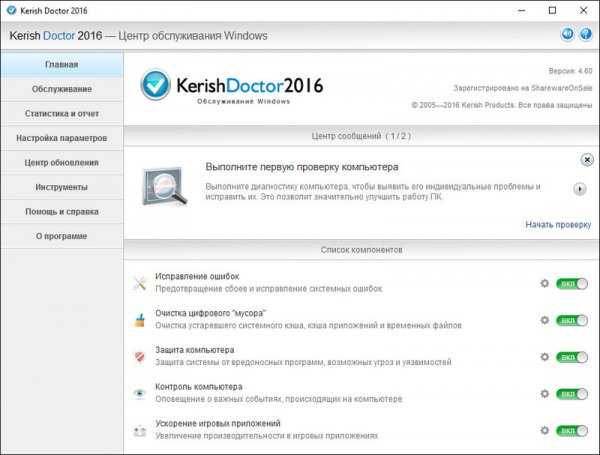The image size is (600, 455).
Task: Open Настройка параметров section
Action: (x=62, y=138)
